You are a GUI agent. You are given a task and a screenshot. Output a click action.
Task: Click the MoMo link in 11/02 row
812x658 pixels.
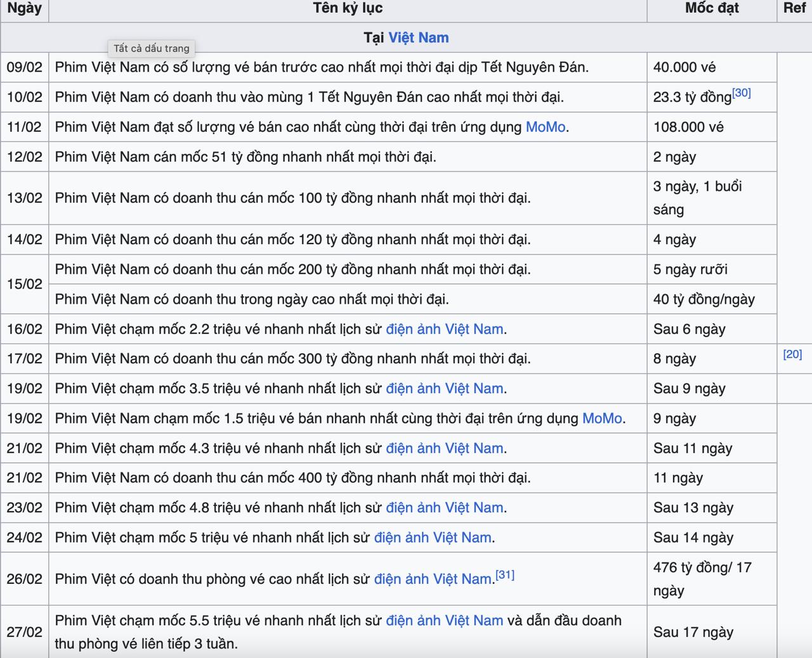point(546,127)
